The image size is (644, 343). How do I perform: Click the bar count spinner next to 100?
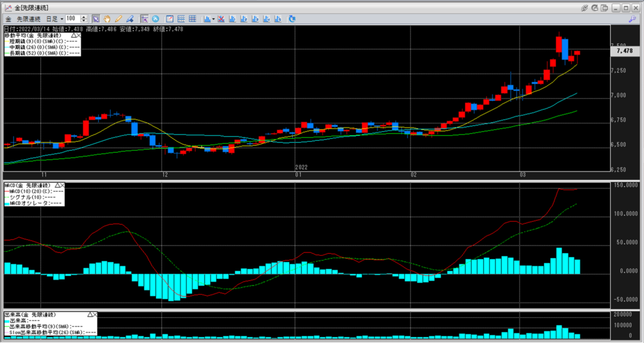pyautogui.click(x=85, y=19)
